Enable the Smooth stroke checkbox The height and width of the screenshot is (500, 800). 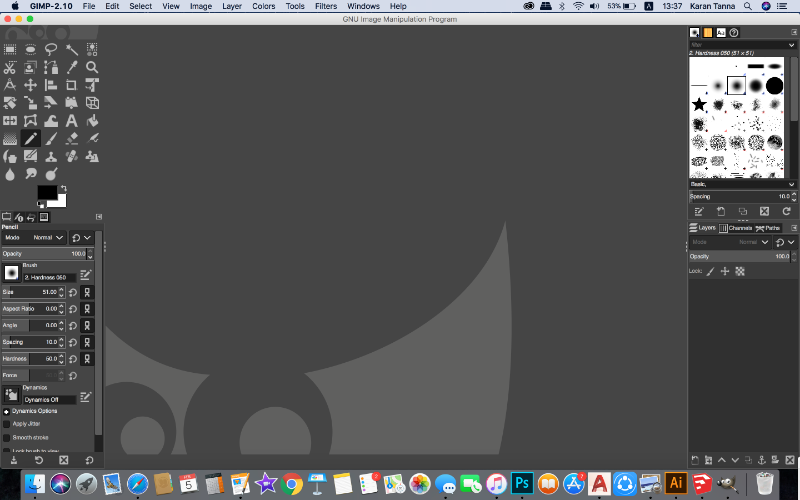[x=7, y=438]
